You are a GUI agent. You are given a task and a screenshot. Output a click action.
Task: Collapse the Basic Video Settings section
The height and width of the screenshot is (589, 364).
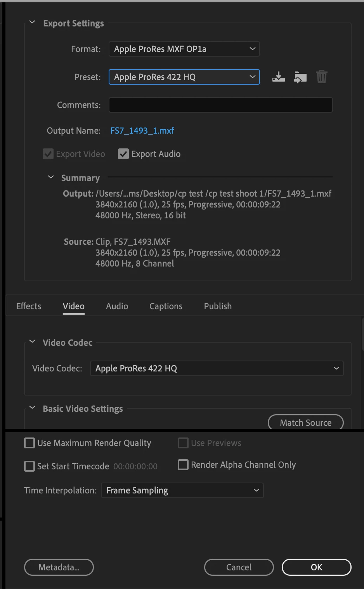point(32,408)
